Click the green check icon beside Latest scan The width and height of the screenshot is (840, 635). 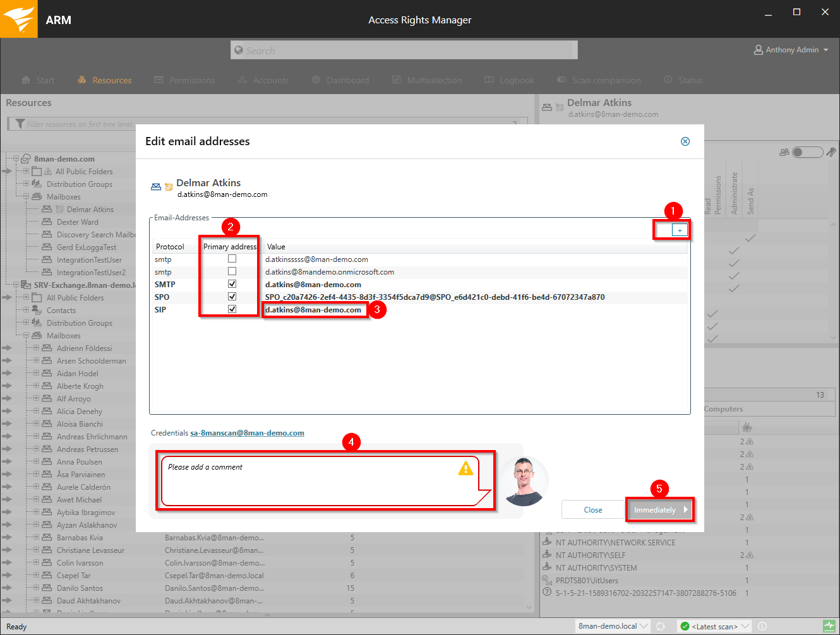[684, 626]
